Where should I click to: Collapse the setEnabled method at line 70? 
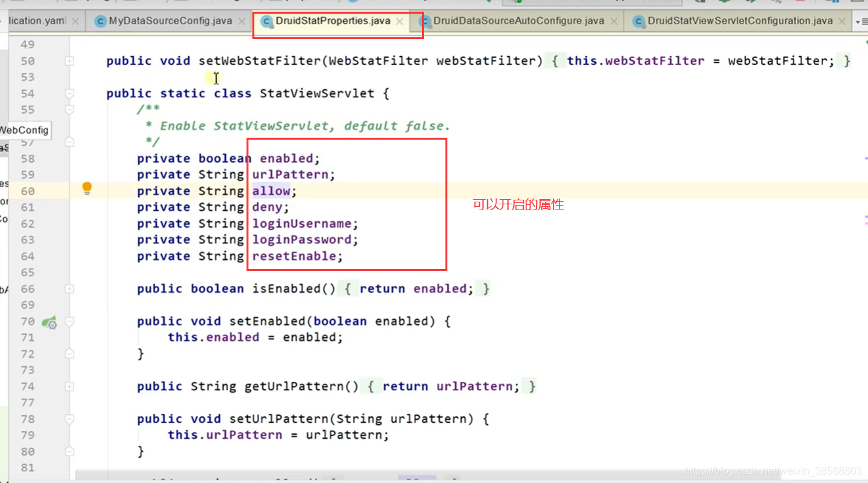tap(69, 322)
